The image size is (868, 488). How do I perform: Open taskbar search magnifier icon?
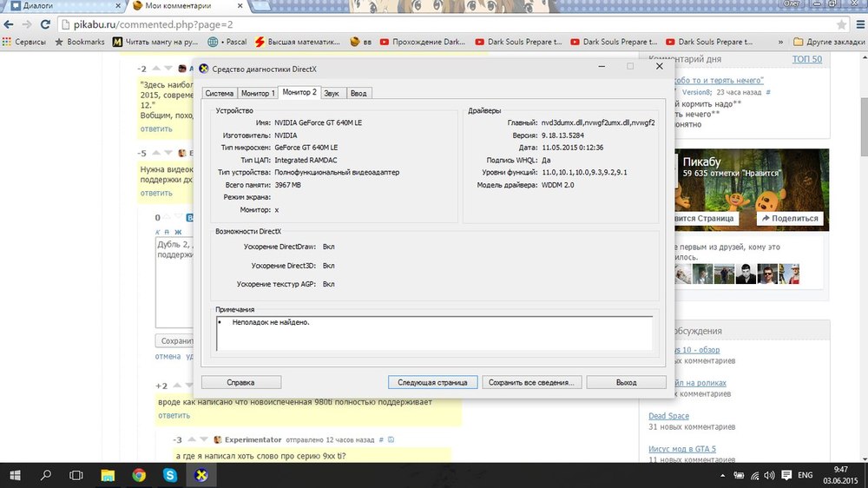click(46, 475)
